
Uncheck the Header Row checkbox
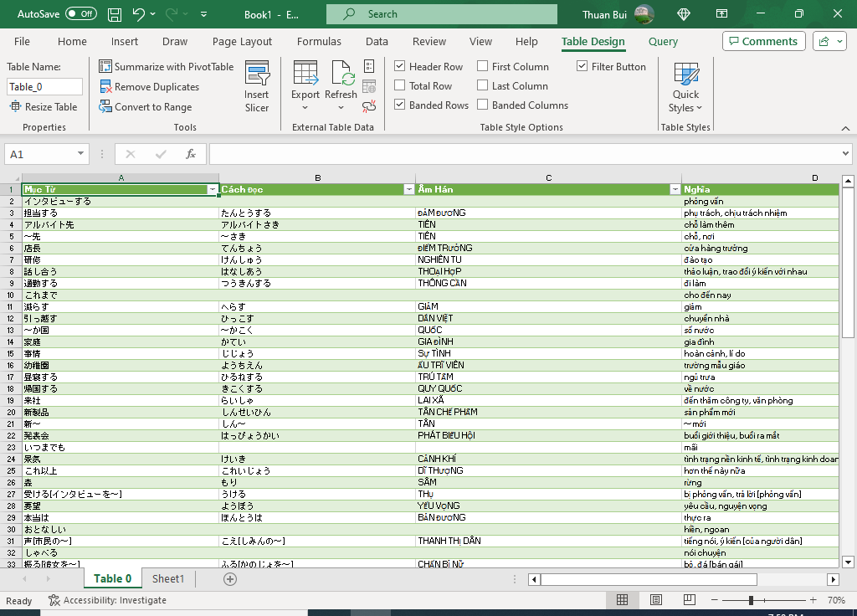coord(400,67)
